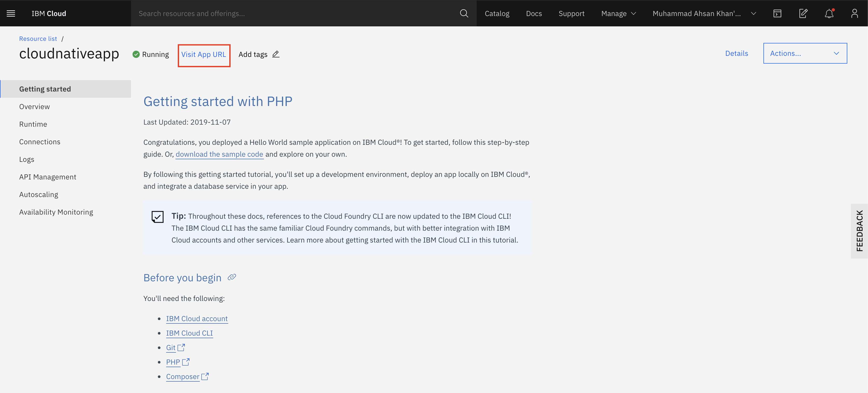Open Catalog in the top navigation
Image resolution: width=868 pixels, height=393 pixels.
coord(497,13)
